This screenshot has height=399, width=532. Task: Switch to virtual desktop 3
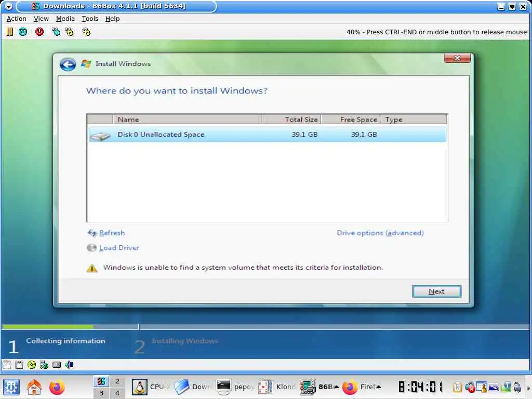click(x=101, y=393)
